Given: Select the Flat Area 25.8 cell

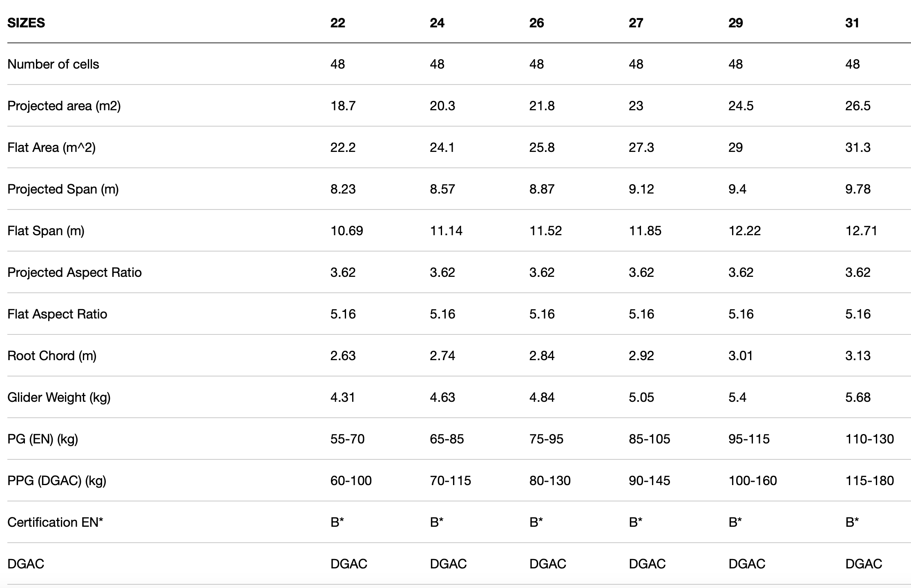Looking at the screenshot, I should coord(542,147).
